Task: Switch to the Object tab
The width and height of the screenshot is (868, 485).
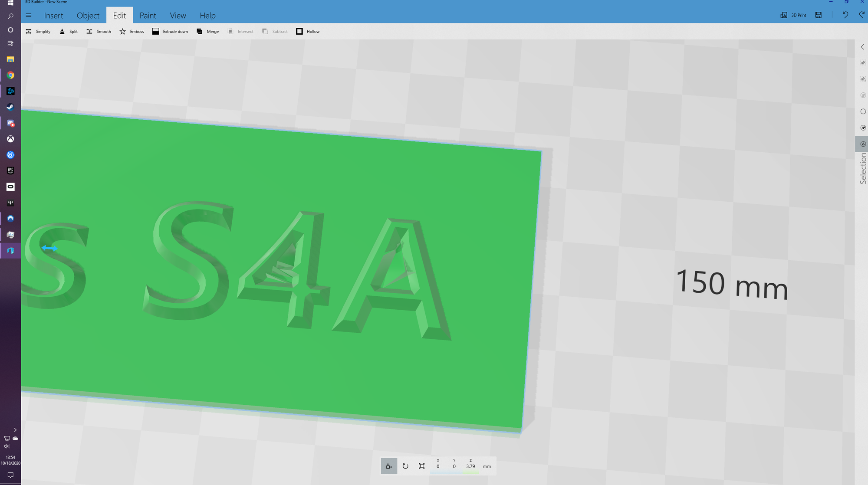Action: click(x=88, y=16)
